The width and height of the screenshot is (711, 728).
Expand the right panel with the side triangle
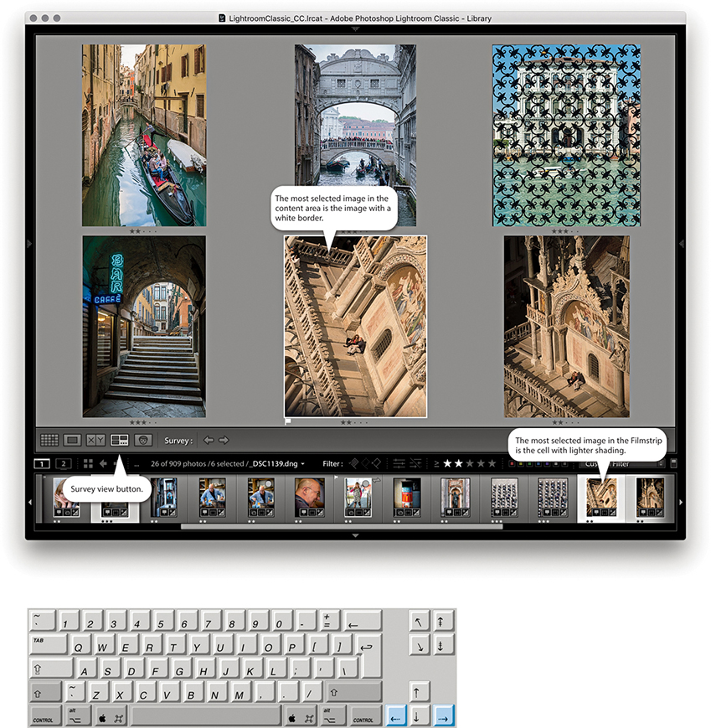click(x=682, y=243)
